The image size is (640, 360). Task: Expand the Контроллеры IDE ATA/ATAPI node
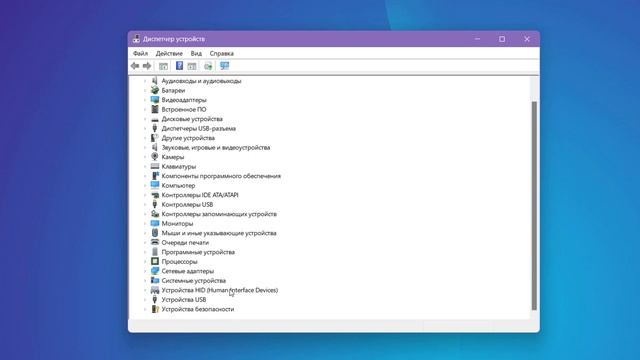point(145,195)
